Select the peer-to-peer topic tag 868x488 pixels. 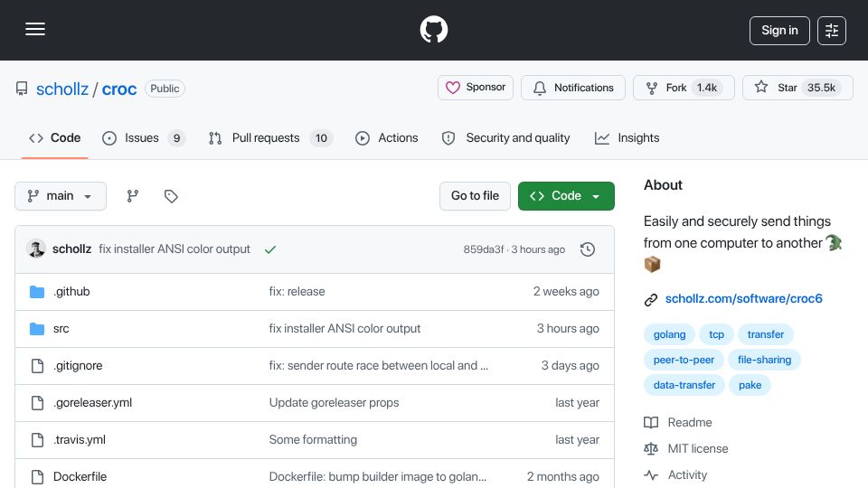coord(684,360)
